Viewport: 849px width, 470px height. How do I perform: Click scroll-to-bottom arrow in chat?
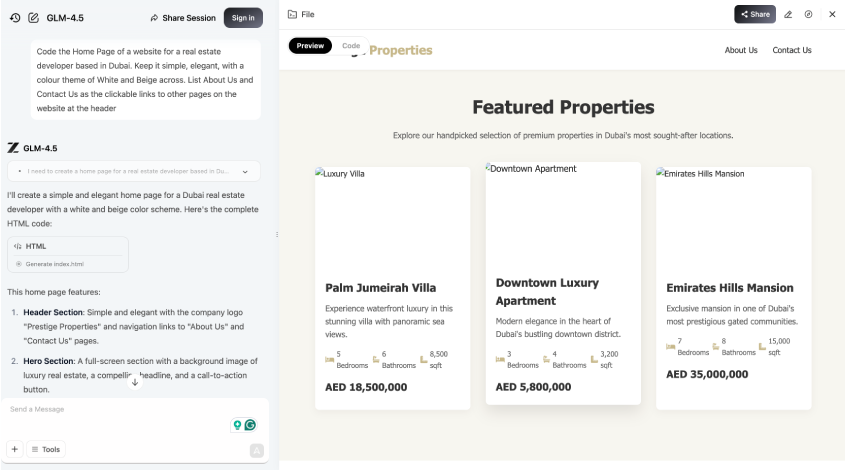[x=135, y=382]
